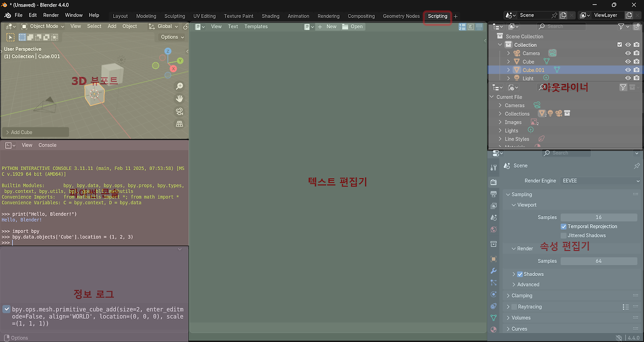
Task: Expand the Add Cube operator panel
Action: coord(35,132)
